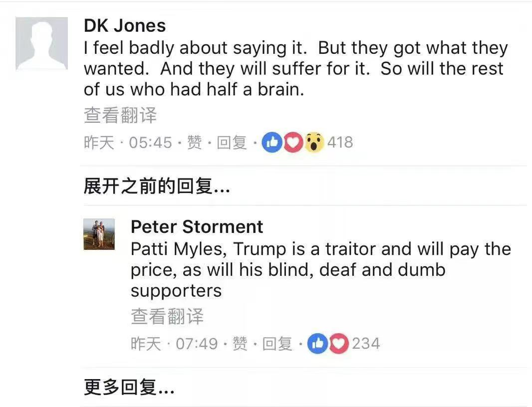Reply to Peter Storment via 回复
This screenshot has width=532, height=407.
(277, 344)
